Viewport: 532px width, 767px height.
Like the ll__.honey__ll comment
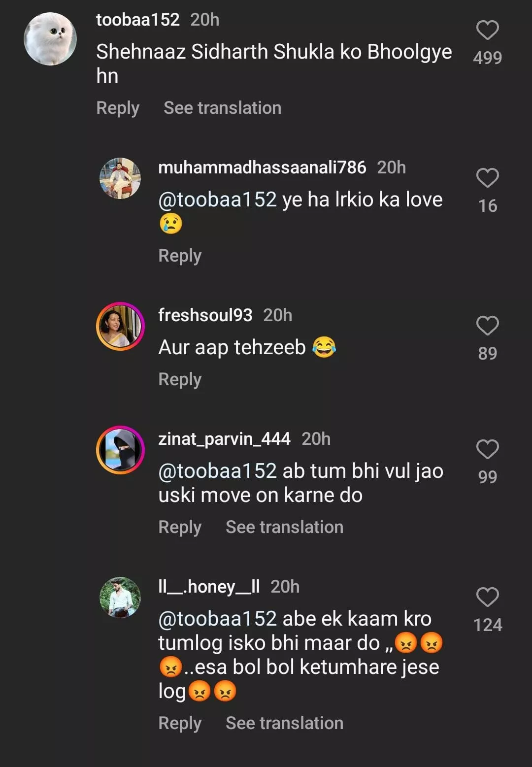coord(487,597)
